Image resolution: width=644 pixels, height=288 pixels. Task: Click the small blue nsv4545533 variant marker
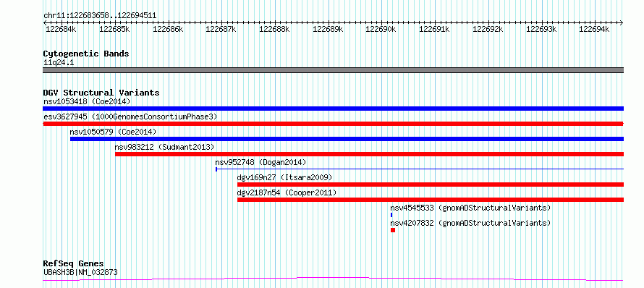click(x=391, y=215)
